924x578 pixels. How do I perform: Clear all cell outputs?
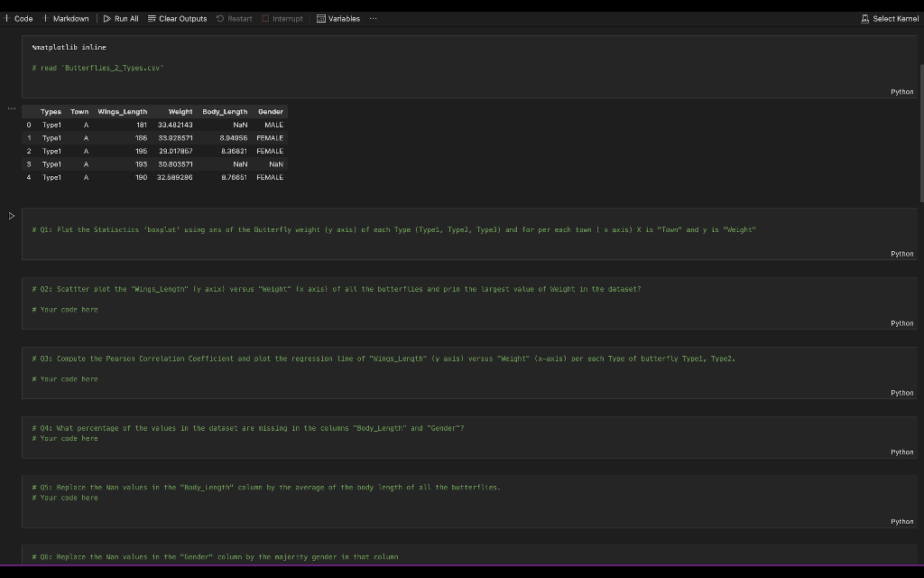(x=177, y=18)
